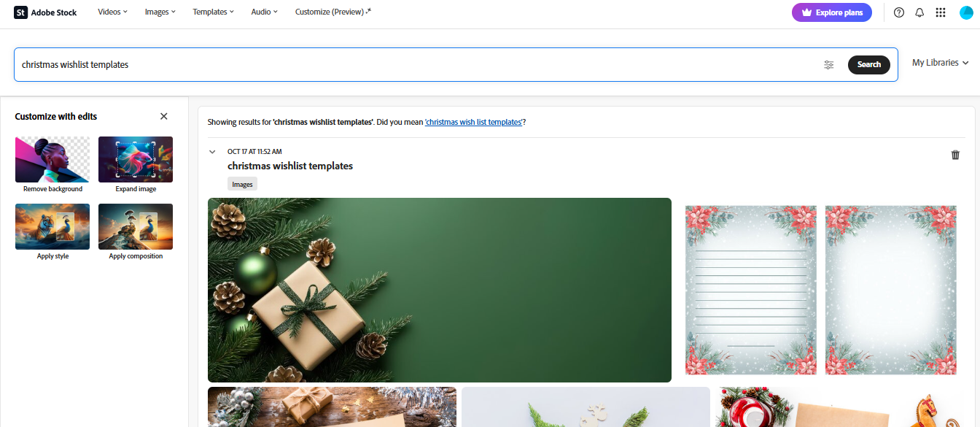This screenshot has height=427, width=980.
Task: Click the Search button
Action: pyautogui.click(x=869, y=64)
